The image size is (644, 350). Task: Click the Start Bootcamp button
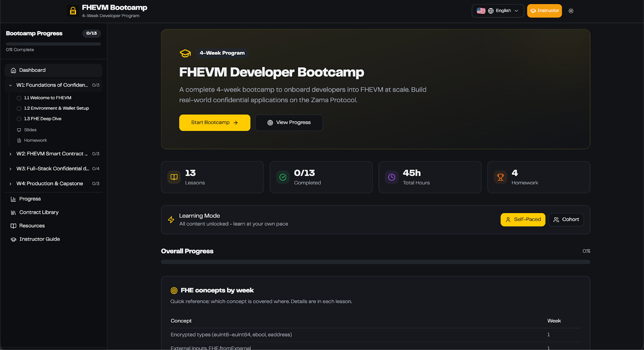point(215,123)
